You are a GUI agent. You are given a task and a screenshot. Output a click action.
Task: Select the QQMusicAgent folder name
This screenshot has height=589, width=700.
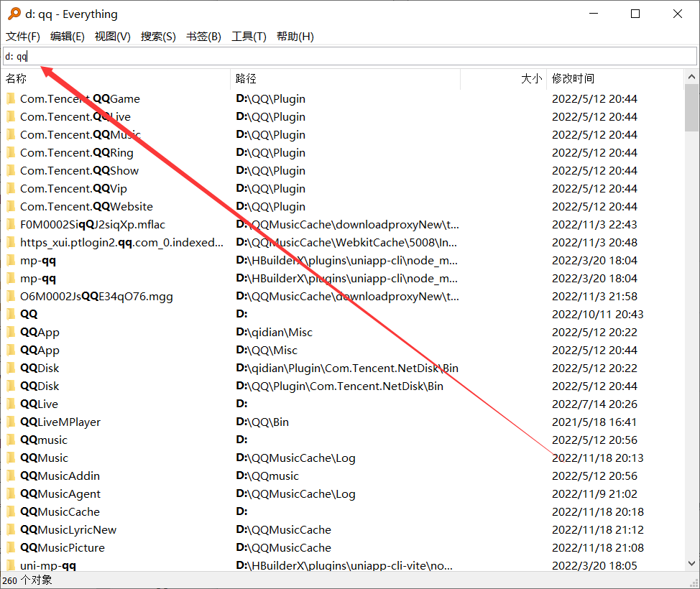point(60,493)
